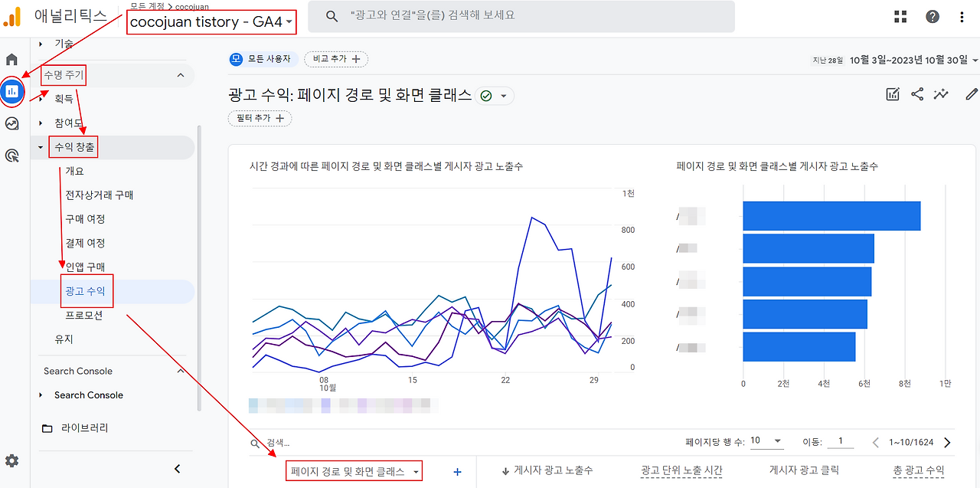Open the 인앱 구매 report
This screenshot has height=488, width=980.
85,267
